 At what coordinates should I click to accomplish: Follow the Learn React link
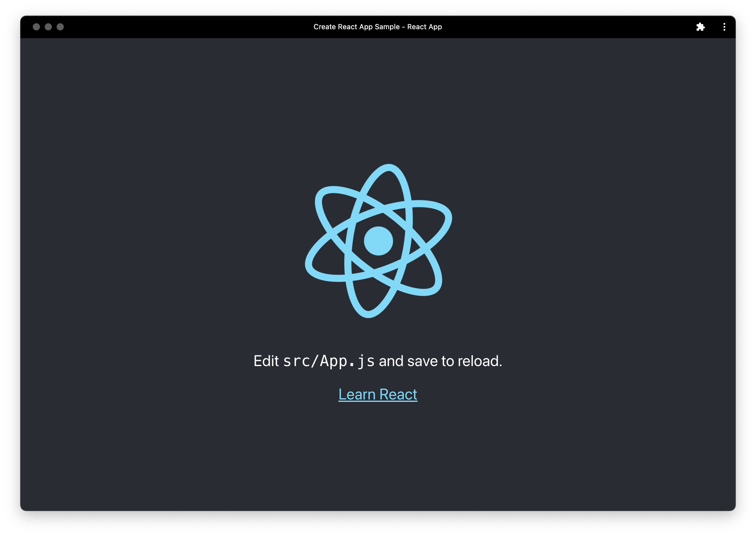tap(378, 394)
